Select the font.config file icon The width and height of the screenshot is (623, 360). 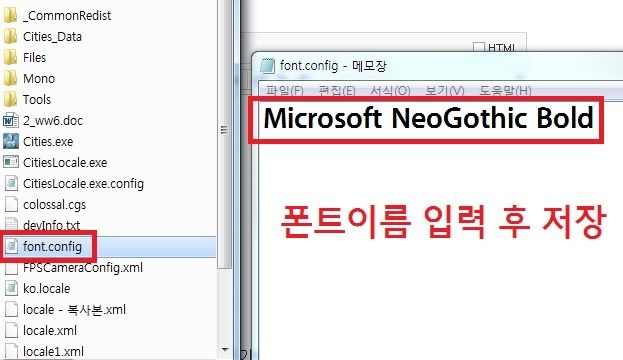point(11,246)
